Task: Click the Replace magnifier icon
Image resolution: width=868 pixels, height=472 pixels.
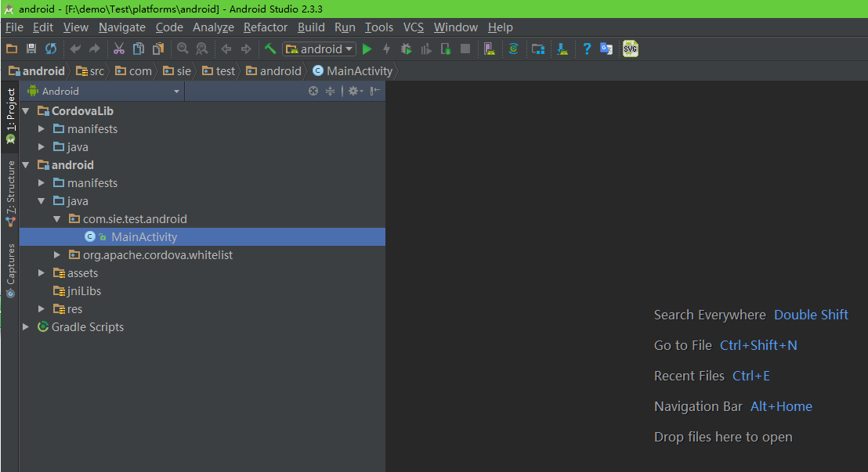Action: pos(202,49)
